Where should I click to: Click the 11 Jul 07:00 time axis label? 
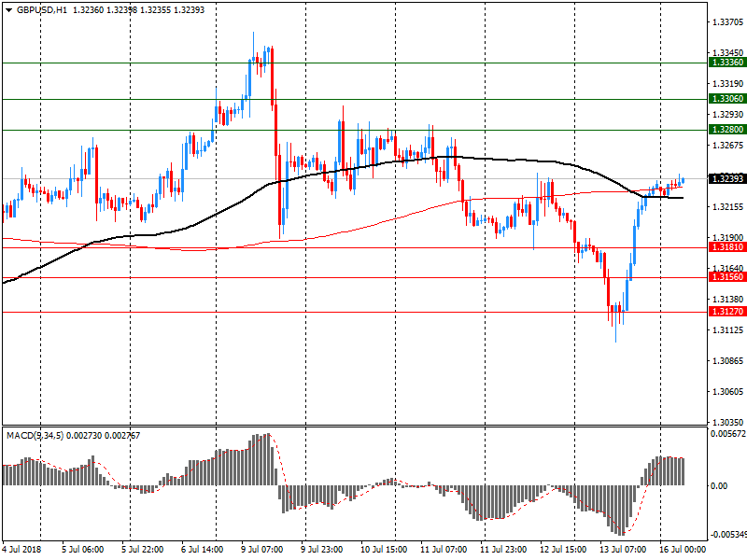coord(444,549)
